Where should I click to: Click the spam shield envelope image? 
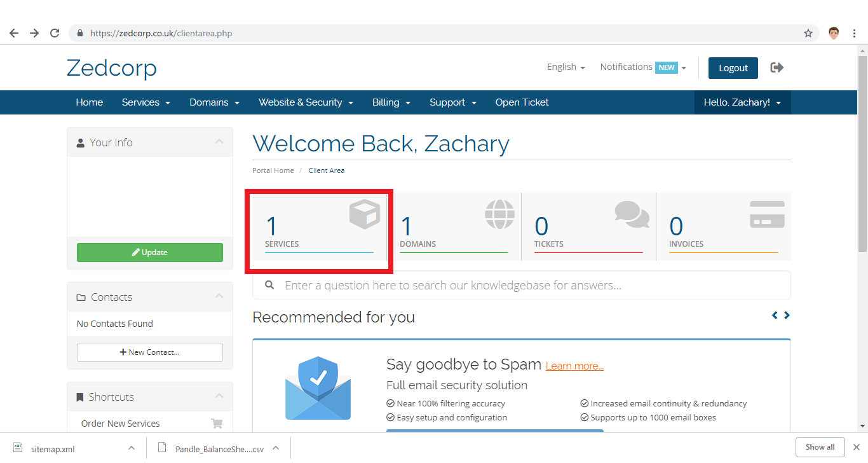(318, 388)
